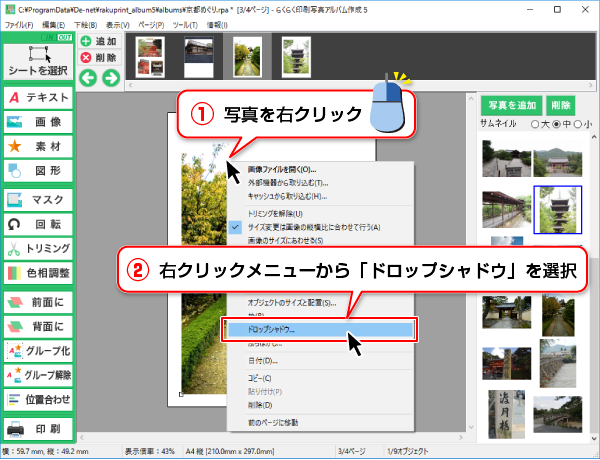Screen dimensions: 600x460
Task: Choose the 素材 material tool
Action: point(37,146)
